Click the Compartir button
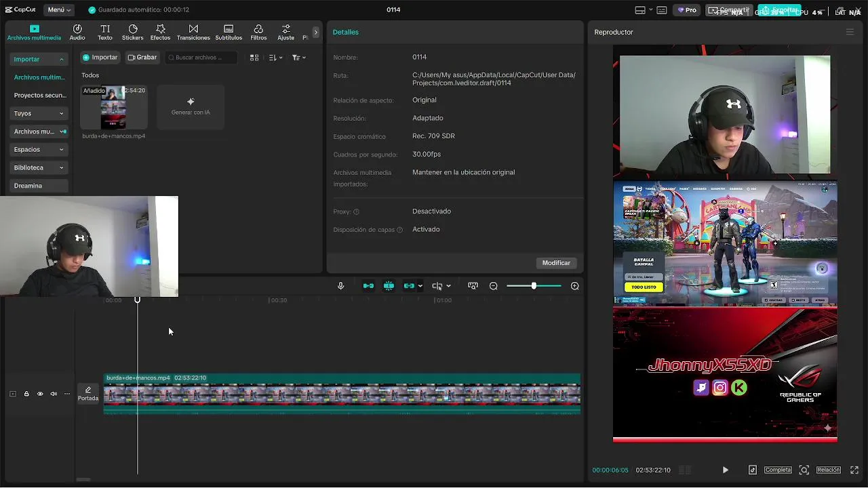 (729, 10)
